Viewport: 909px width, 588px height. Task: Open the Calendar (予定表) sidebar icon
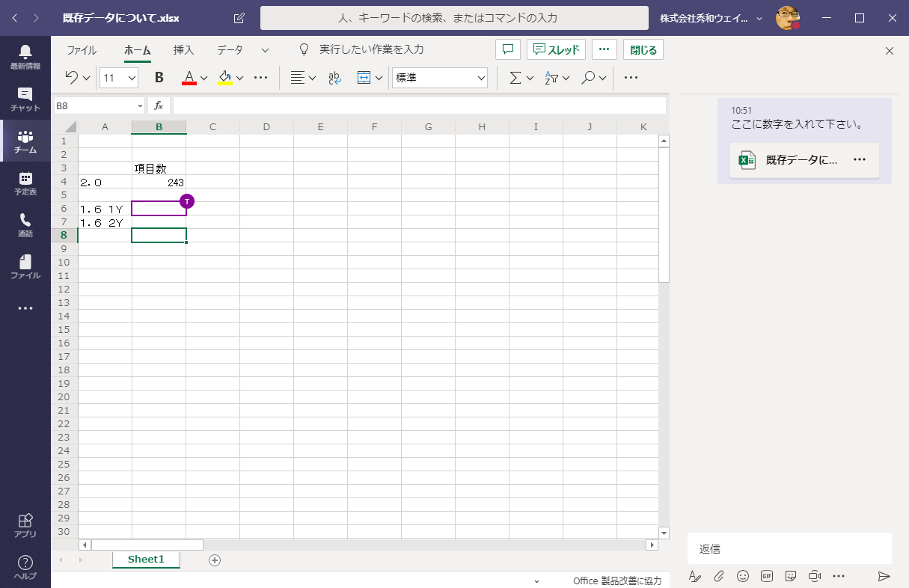(25, 183)
